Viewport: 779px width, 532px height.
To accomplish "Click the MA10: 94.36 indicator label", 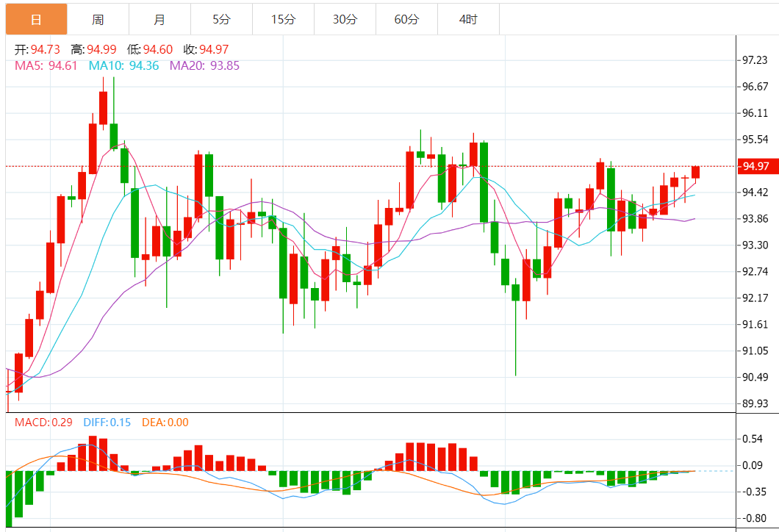I will click(x=123, y=65).
